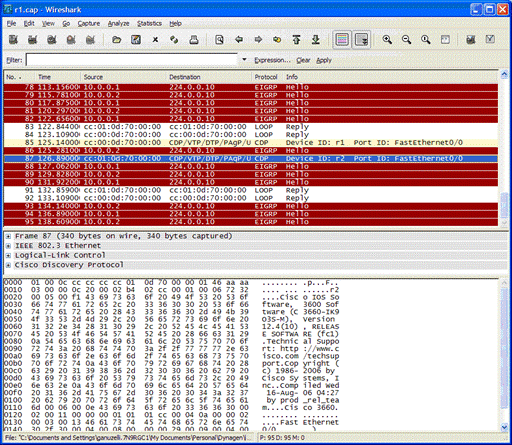This screenshot has width=512, height=445.
Task: Open the View menu
Action: click(x=48, y=23)
